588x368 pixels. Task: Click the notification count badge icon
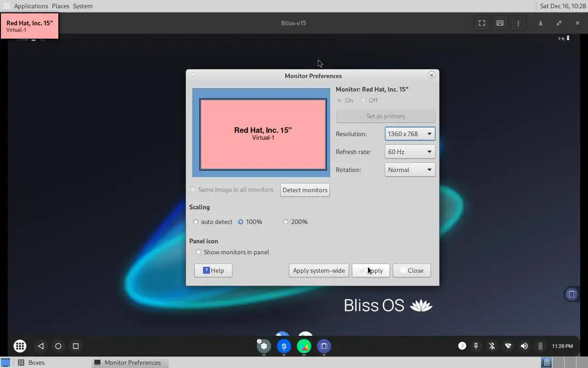[x=462, y=346]
